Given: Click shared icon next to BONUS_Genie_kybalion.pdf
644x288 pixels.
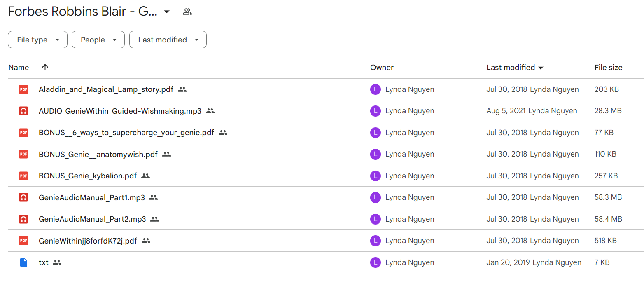Looking at the screenshot, I should [145, 176].
